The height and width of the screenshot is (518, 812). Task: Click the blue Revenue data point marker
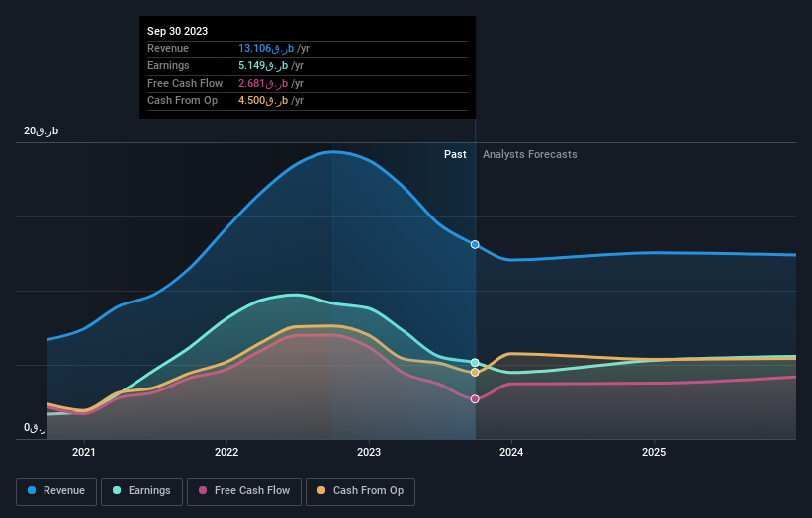475,245
